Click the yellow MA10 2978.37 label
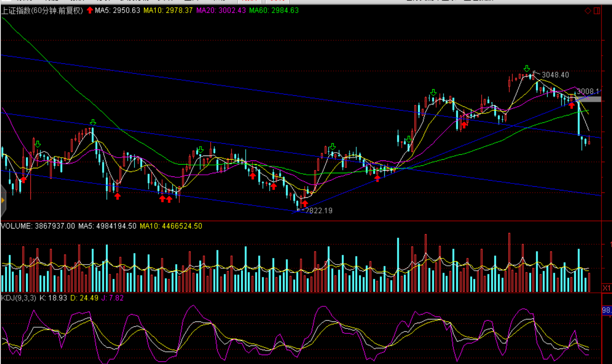Screen dimensions: 612x364 tap(168, 10)
